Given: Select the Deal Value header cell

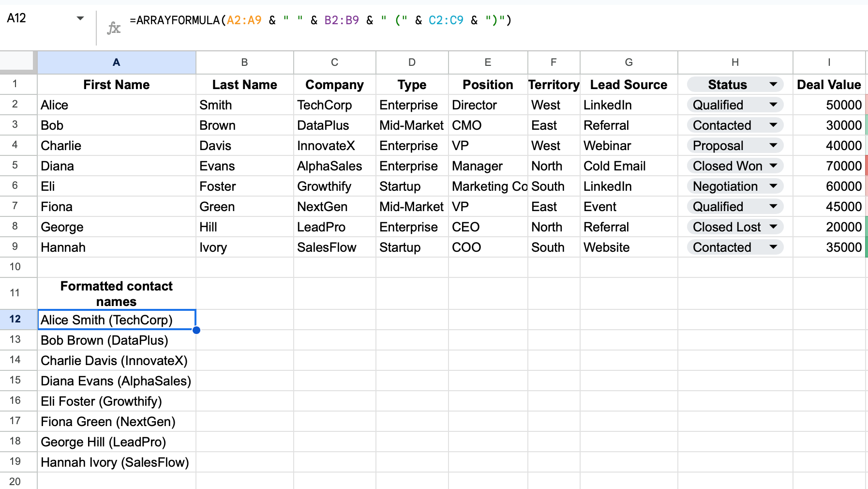Looking at the screenshot, I should [x=828, y=85].
